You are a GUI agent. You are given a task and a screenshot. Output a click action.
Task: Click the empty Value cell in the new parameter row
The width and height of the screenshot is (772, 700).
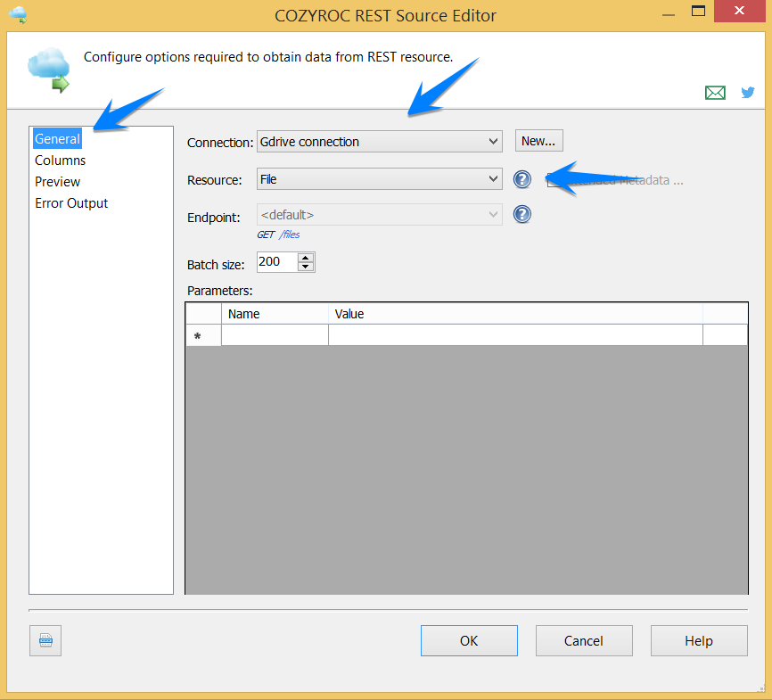point(515,335)
